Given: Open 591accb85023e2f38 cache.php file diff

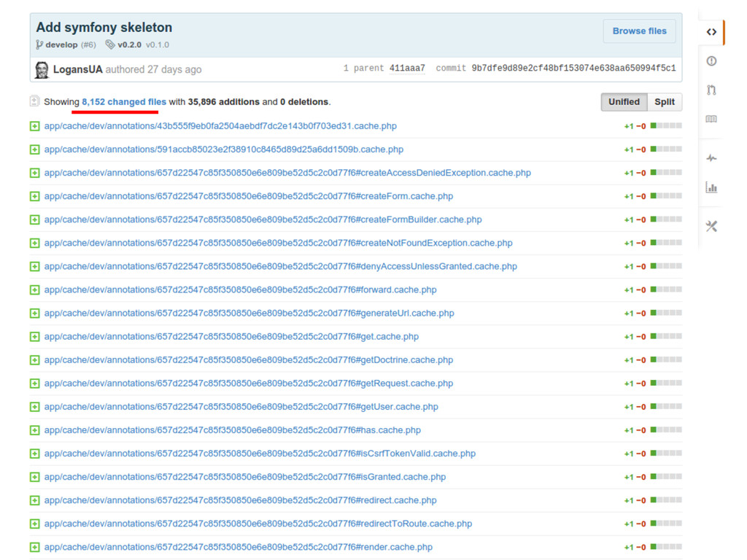Looking at the screenshot, I should pos(223,149).
